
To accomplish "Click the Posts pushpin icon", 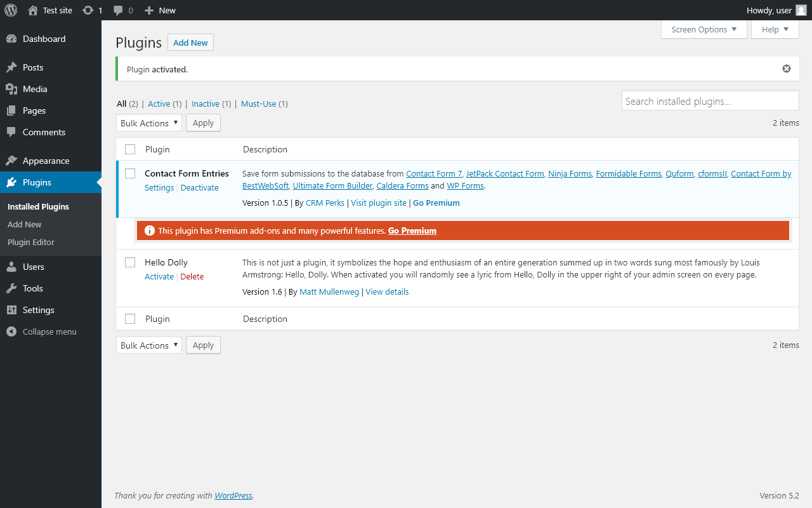I will pyautogui.click(x=11, y=67).
